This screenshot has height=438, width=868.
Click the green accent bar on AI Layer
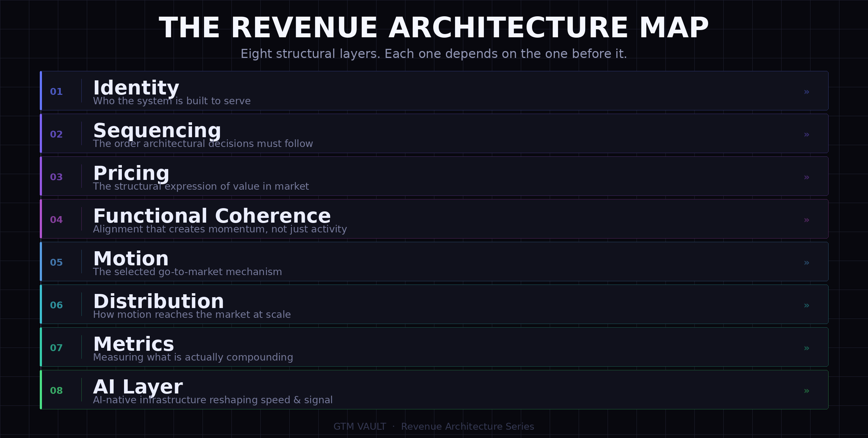[x=41, y=390]
